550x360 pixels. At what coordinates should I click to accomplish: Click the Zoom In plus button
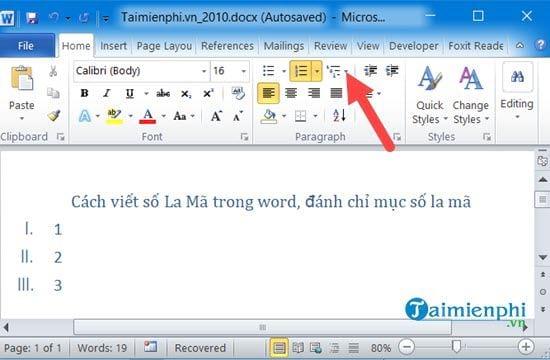pyautogui.click(x=525, y=347)
